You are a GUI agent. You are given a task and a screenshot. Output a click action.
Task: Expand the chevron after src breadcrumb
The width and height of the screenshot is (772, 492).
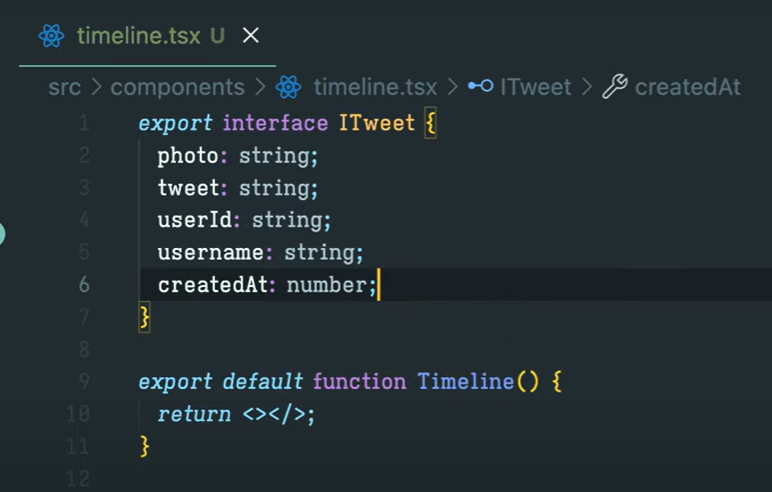coord(96,87)
